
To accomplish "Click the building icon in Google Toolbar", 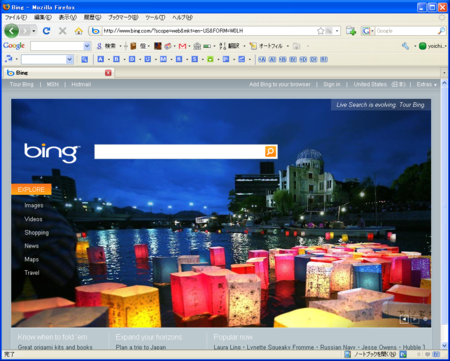I will [197, 46].
